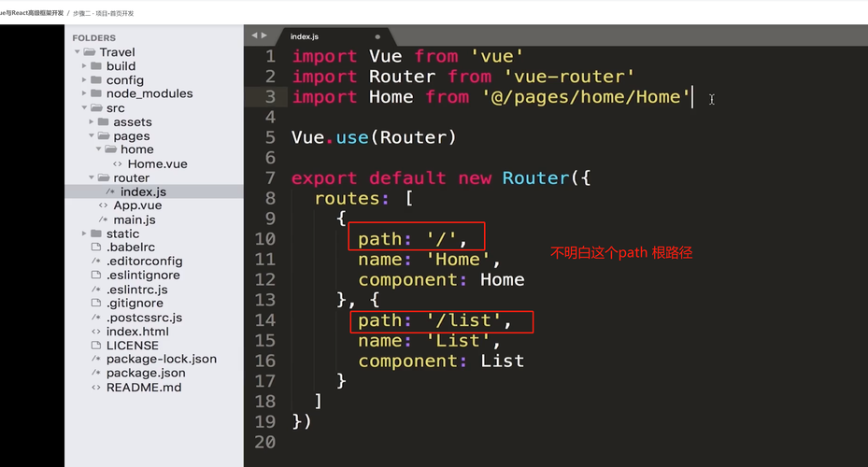
Task: Place cursor on 'vue-router' string in line 2
Action: [568, 77]
